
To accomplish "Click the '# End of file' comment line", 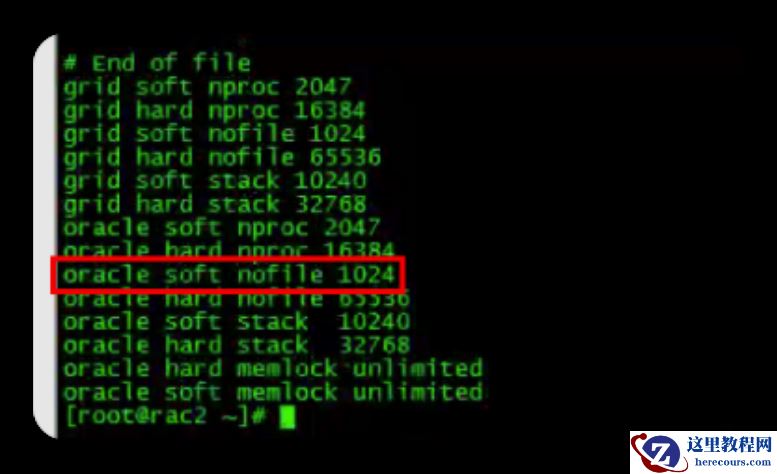I will [x=157, y=63].
